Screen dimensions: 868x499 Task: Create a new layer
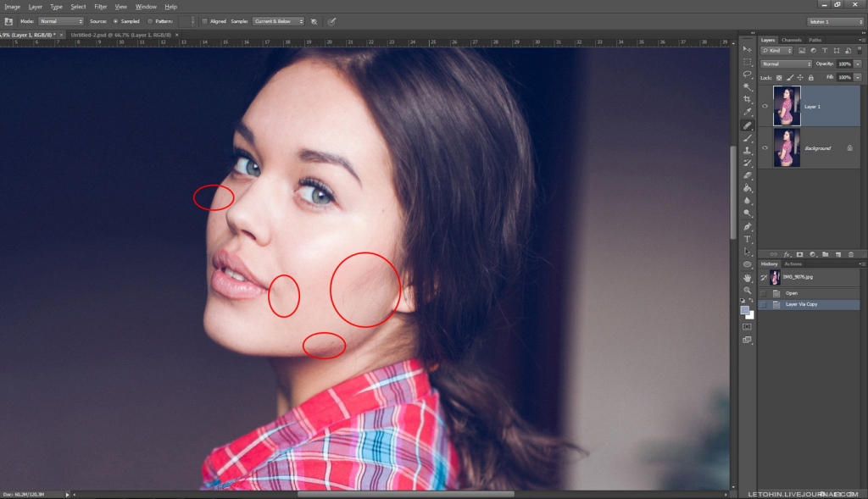tap(838, 254)
